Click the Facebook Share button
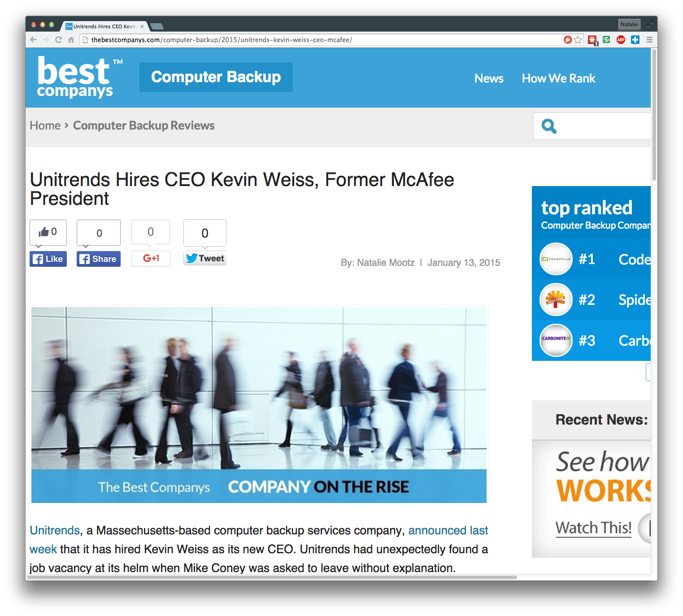This screenshot has width=683, height=616. [x=99, y=259]
